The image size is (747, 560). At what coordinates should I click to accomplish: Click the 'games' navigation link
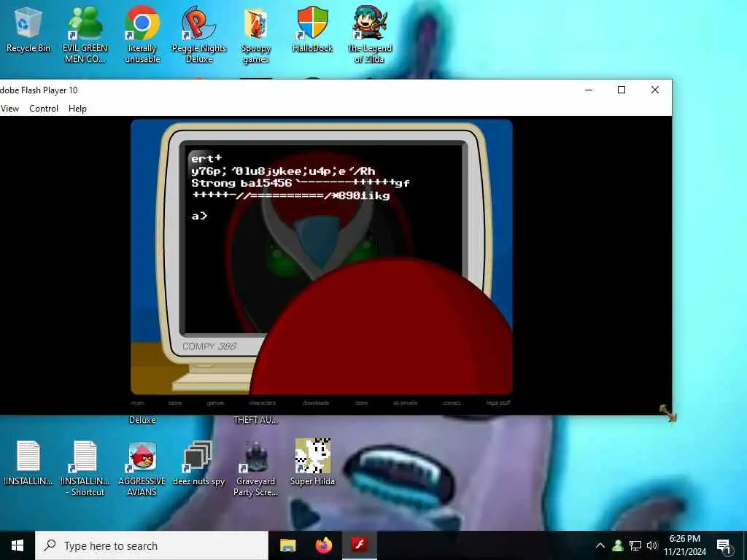point(215,402)
